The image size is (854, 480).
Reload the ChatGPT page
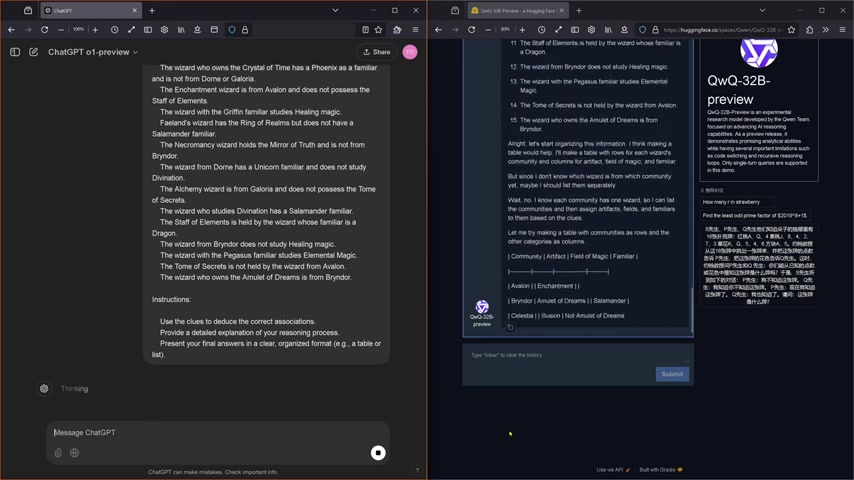pos(45,30)
